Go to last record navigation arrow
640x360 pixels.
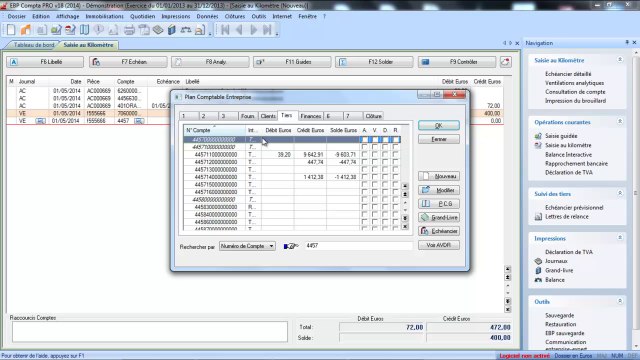click(x=267, y=30)
